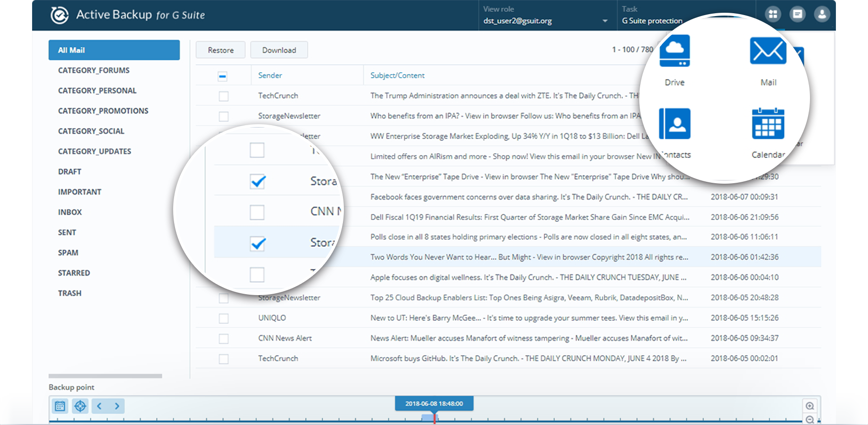Open the Dell Fiscal 1Q19 Financial Results email
The width and height of the screenshot is (868, 425).
point(530,217)
